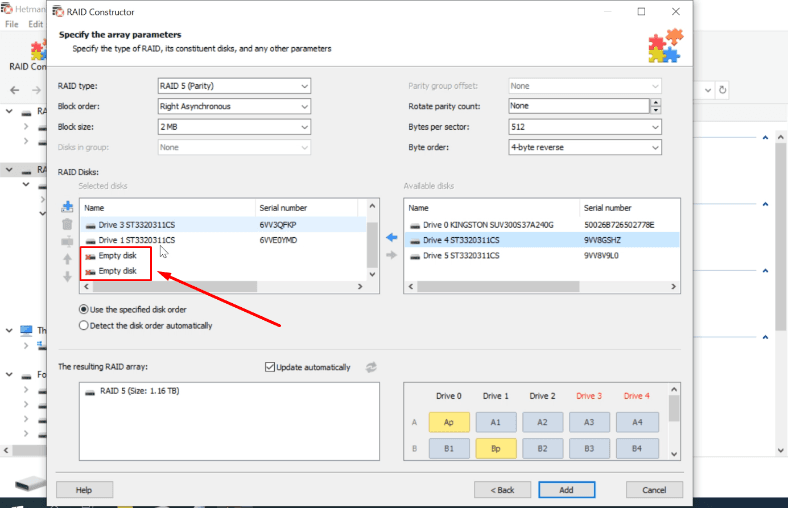Click the back arrow in the main window toolbar
Image resolution: width=788 pixels, height=508 pixels.
pyautogui.click(x=15, y=90)
